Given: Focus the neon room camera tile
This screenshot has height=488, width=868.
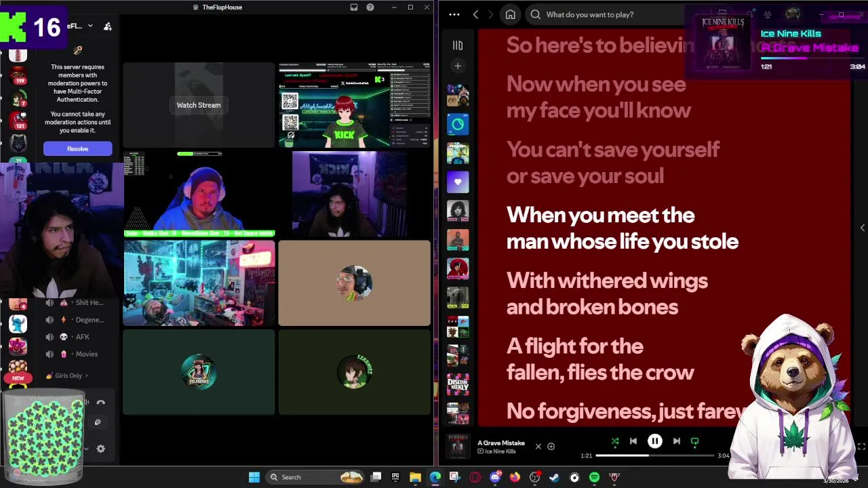Looking at the screenshot, I should (199, 283).
